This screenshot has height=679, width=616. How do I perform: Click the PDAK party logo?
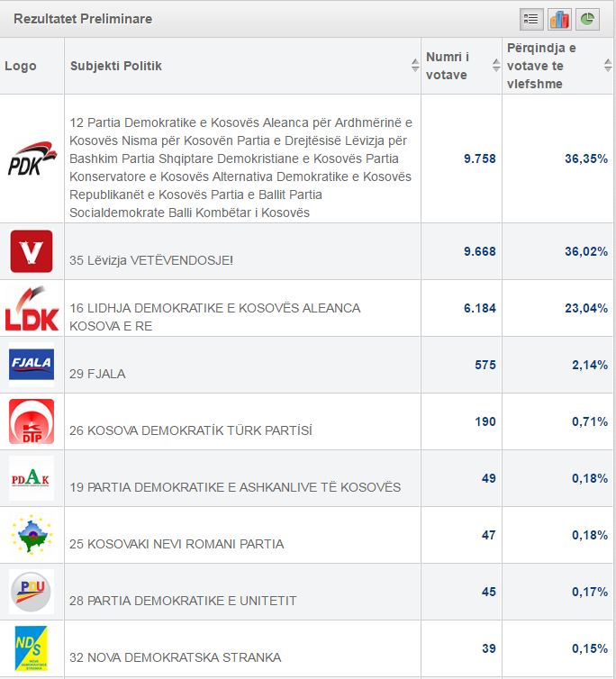(x=32, y=478)
